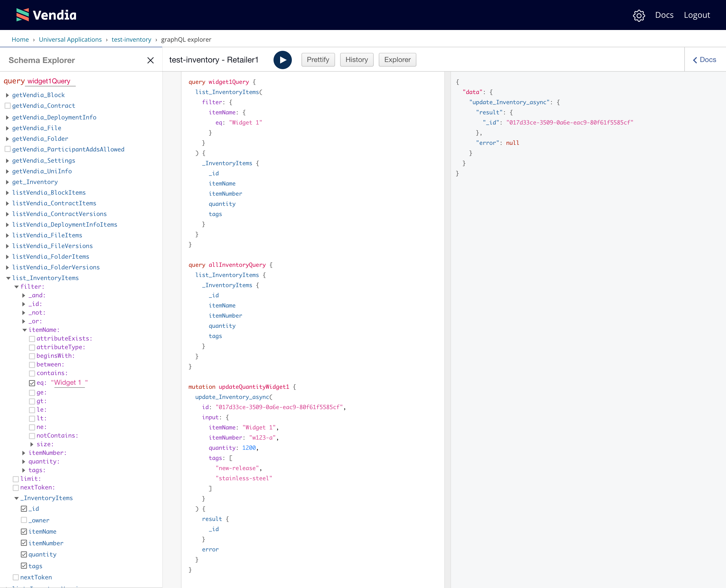Image resolution: width=726 pixels, height=588 pixels.
Task: Uncheck tags field checkbox
Action: click(24, 566)
